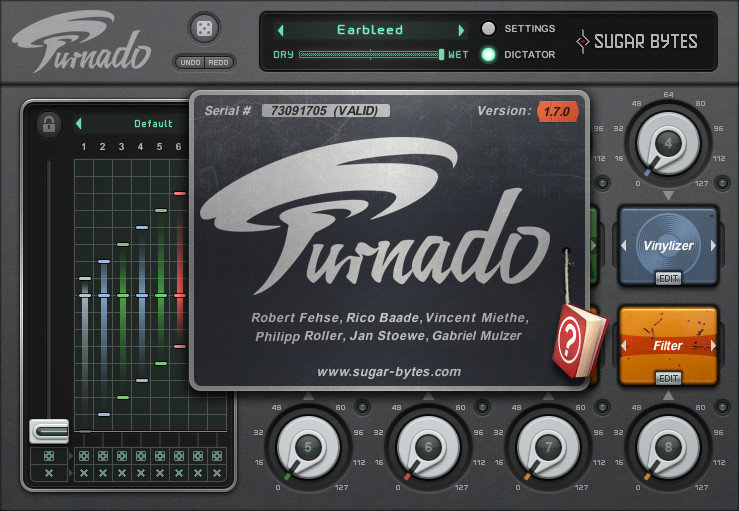Image resolution: width=739 pixels, height=511 pixels.
Task: Click the dice icon under Dictator column 5
Action: point(160,456)
